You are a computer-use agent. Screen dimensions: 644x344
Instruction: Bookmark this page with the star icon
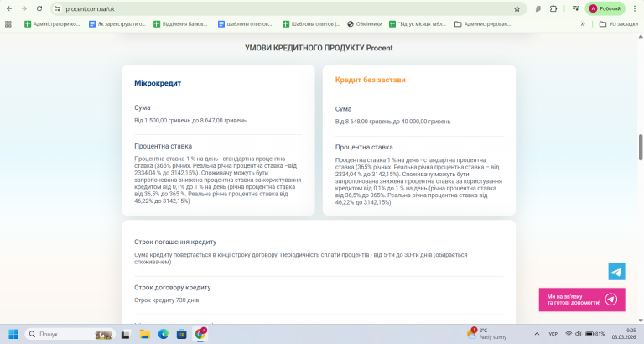click(x=517, y=8)
